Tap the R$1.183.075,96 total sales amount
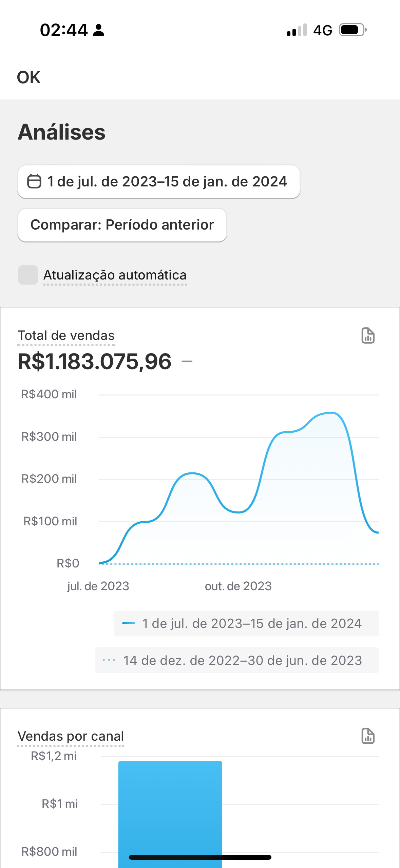Screen dimensions: 400x868 tap(95, 361)
